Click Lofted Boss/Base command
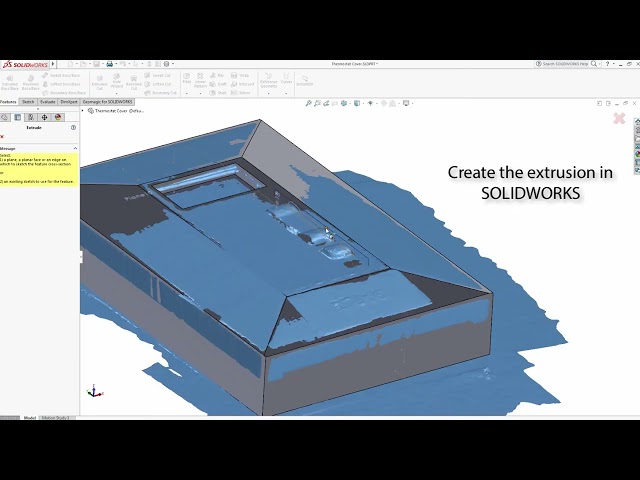640x480 pixels. (61, 84)
